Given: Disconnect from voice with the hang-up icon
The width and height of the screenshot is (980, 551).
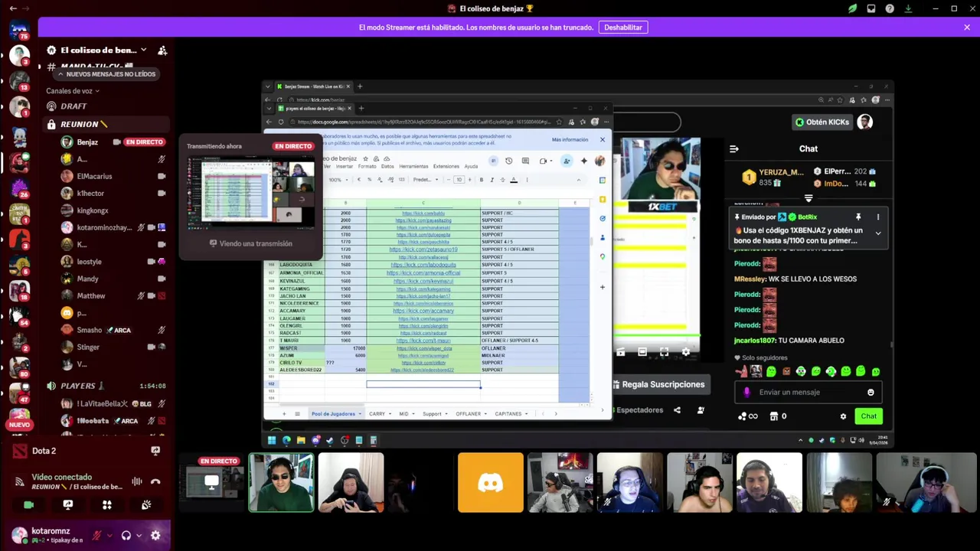Looking at the screenshot, I should point(155,481).
